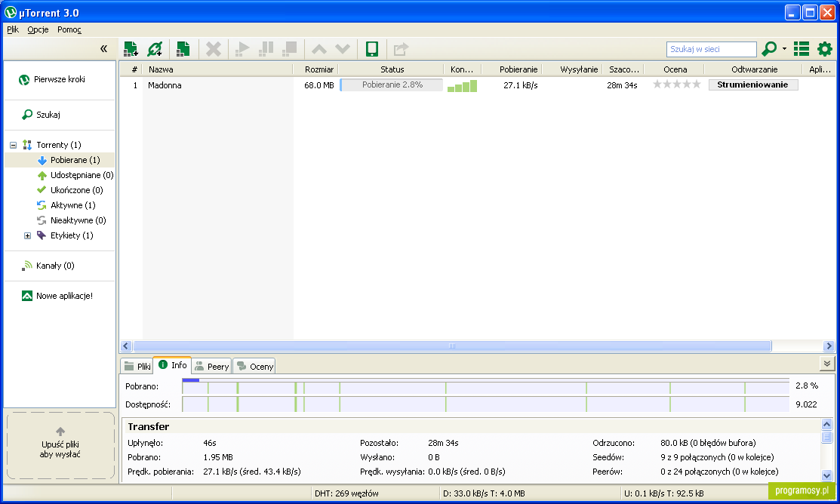Click the Pobieranie 2.8% progress bar
This screenshot has width=840, height=504.
click(x=392, y=85)
